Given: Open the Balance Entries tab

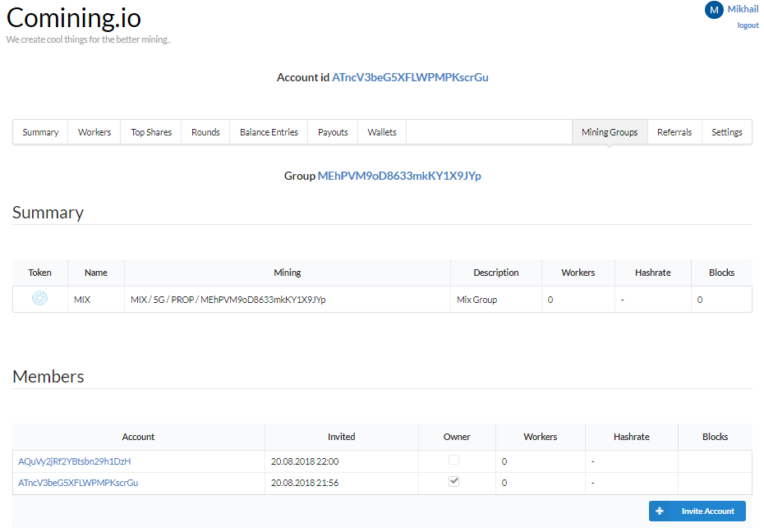Looking at the screenshot, I should point(269,132).
